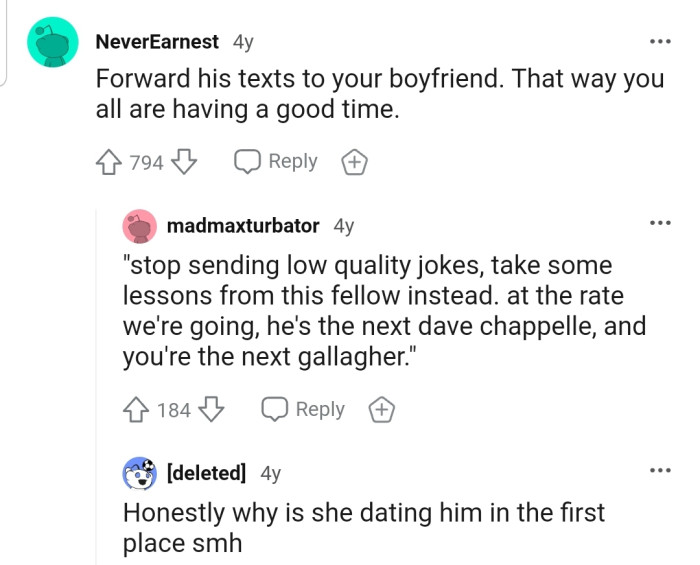This screenshot has height=565, width=700.
Task: Click the [deleted] username
Action: [206, 474]
